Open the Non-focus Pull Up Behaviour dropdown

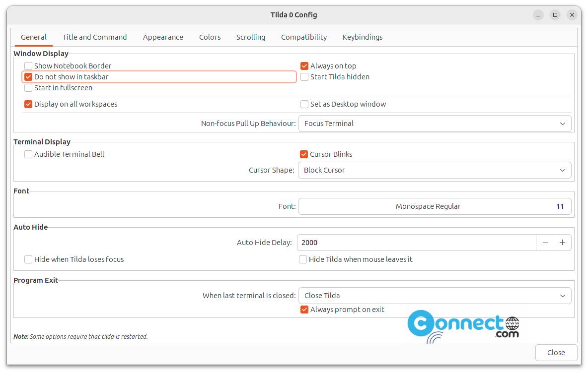[435, 124]
